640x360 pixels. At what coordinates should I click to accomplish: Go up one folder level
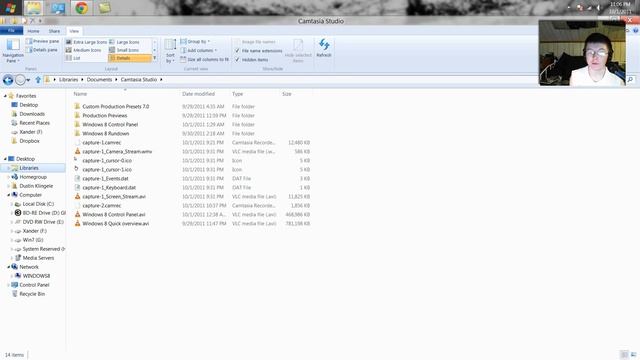pyautogui.click(x=38, y=80)
